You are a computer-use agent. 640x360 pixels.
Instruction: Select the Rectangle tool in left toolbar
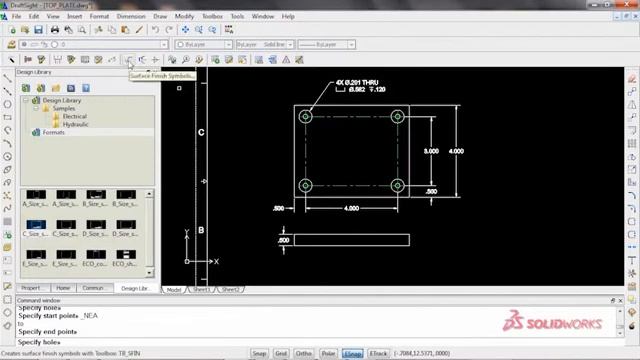7,117
